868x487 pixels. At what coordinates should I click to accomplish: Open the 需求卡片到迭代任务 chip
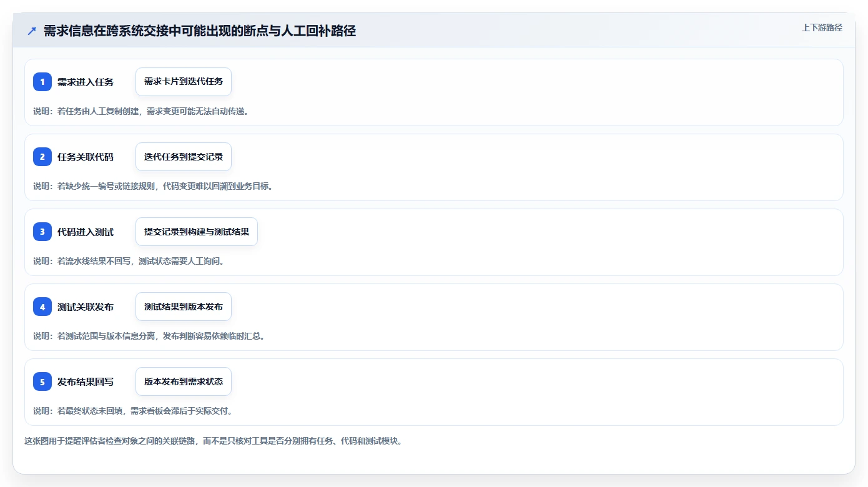(x=184, y=82)
